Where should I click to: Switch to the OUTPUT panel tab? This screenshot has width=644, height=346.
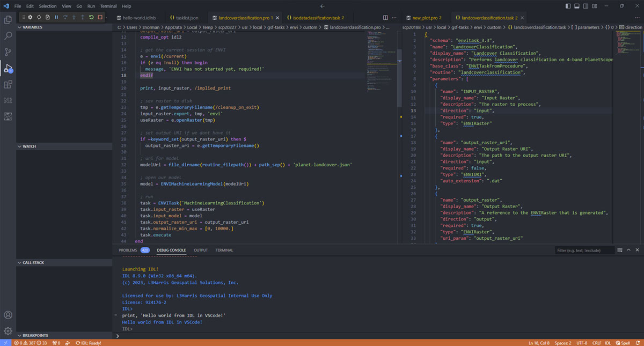pos(201,250)
